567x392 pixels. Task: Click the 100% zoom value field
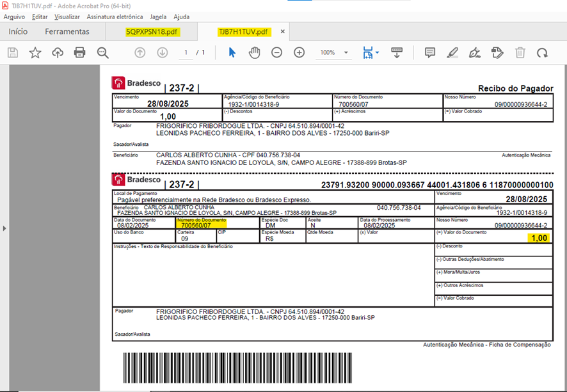point(328,52)
